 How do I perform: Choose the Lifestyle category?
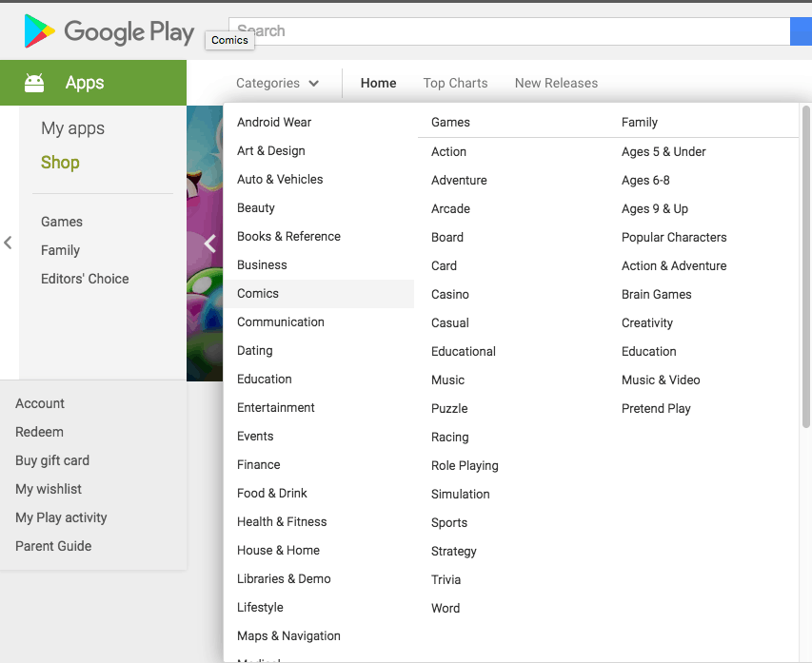(260, 607)
